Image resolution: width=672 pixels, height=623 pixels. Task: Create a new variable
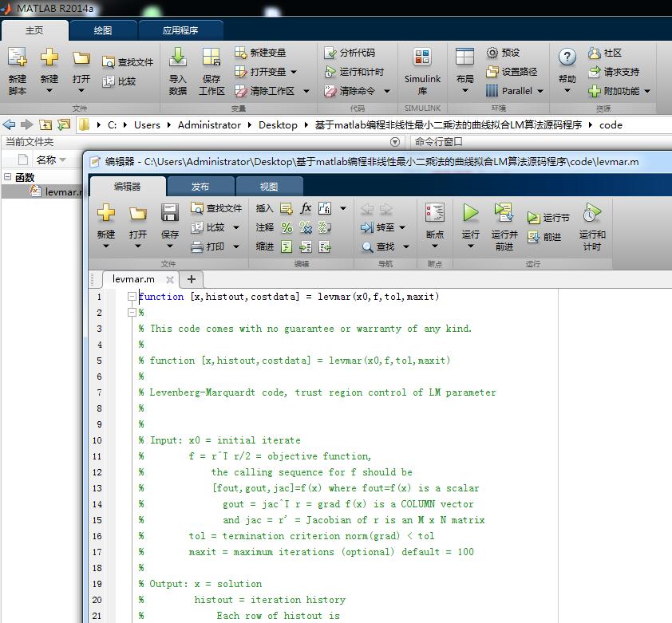[x=260, y=53]
